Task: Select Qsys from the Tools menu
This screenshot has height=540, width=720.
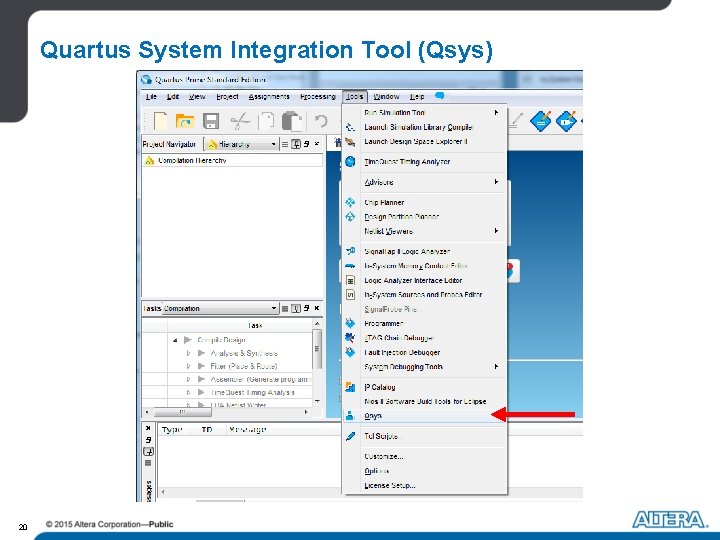Action: tap(425, 416)
